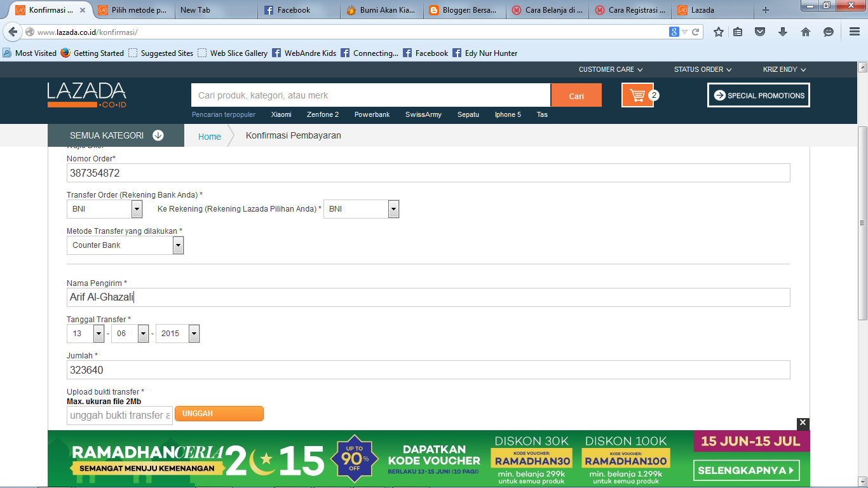
Task: Click the Firefox icon beside Getting Started
Action: click(65, 53)
